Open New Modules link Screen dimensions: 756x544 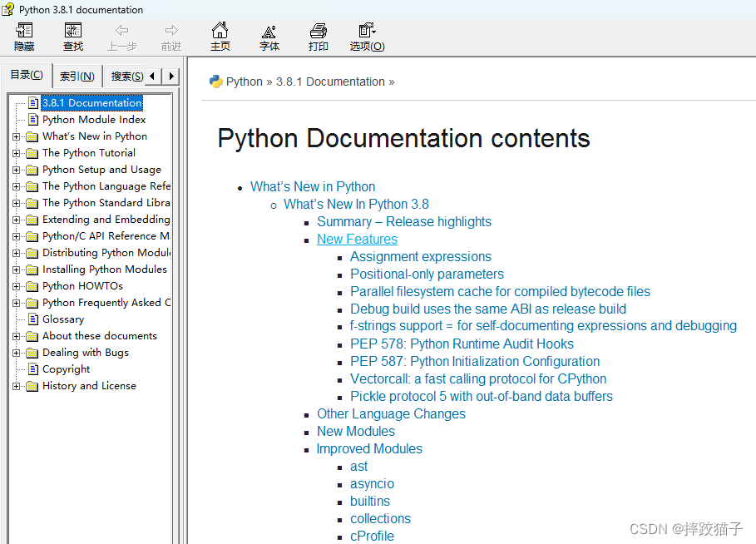pyautogui.click(x=356, y=431)
